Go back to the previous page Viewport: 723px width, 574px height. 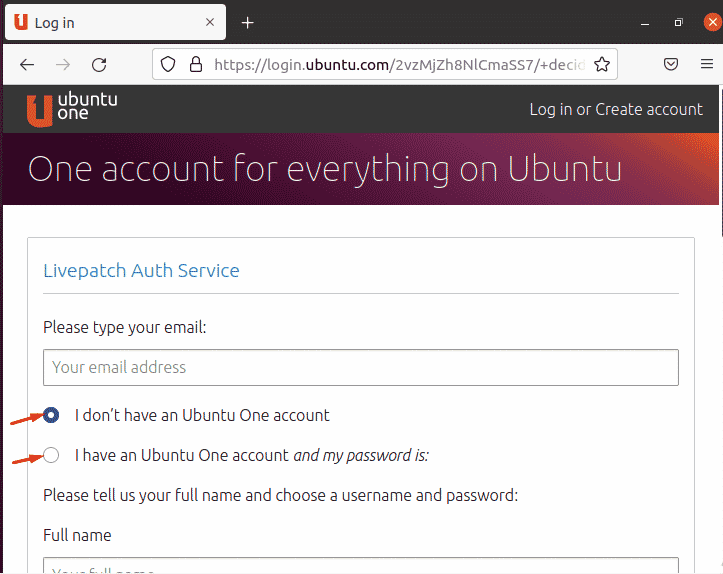click(27, 65)
